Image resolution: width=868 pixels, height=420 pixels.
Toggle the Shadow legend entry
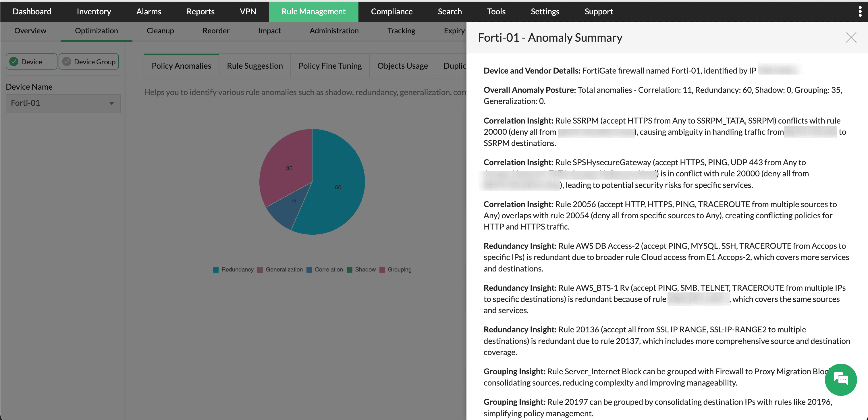click(361, 270)
